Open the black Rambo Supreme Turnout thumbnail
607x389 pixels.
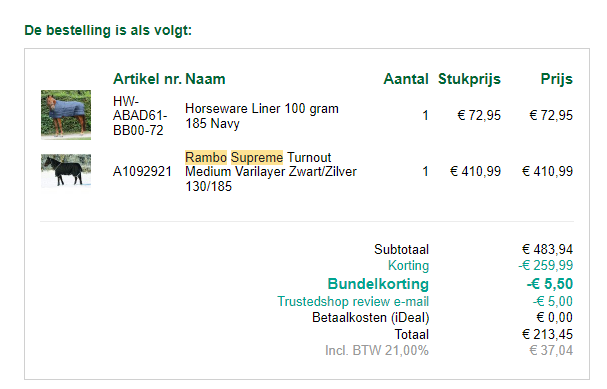[66, 171]
